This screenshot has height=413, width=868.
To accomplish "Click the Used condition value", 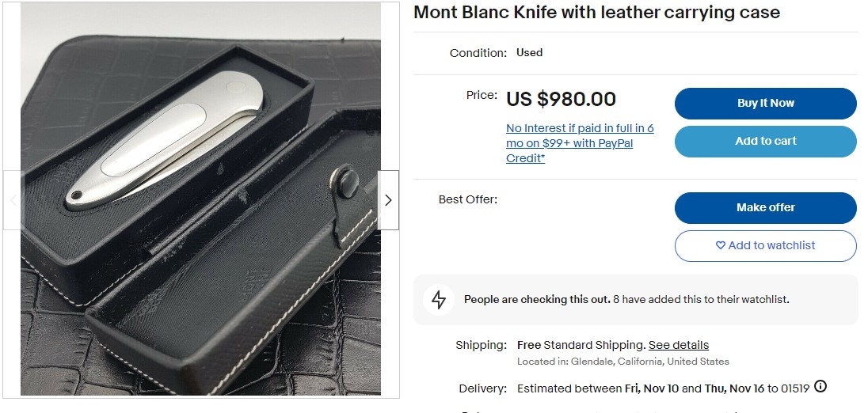I will tap(529, 53).
